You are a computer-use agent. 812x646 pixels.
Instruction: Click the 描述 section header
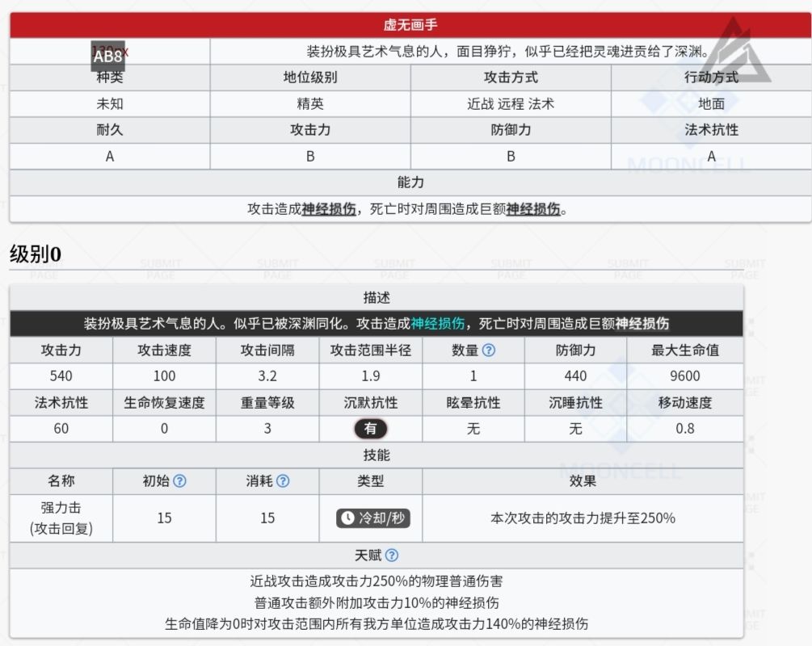[x=377, y=298]
